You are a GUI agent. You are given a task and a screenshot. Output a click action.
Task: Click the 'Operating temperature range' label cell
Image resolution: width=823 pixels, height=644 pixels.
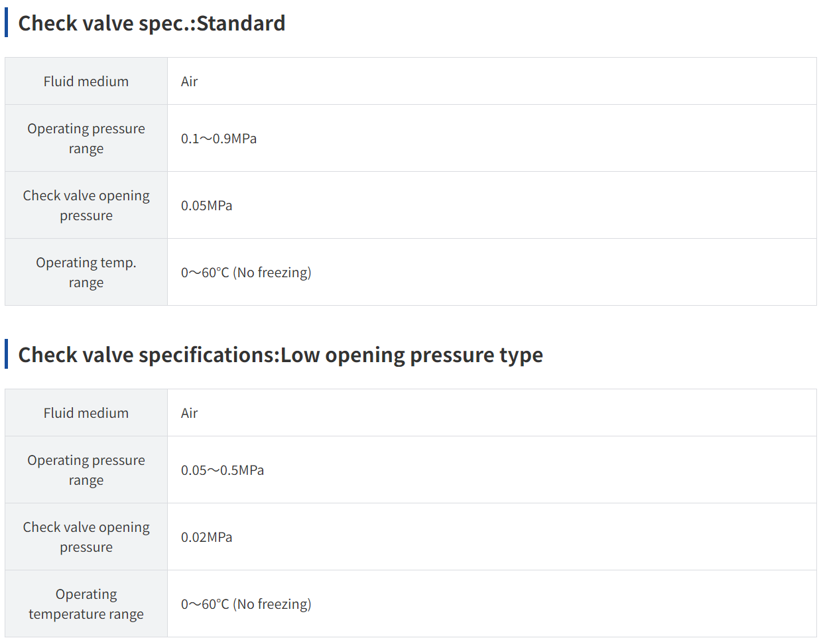point(86,604)
